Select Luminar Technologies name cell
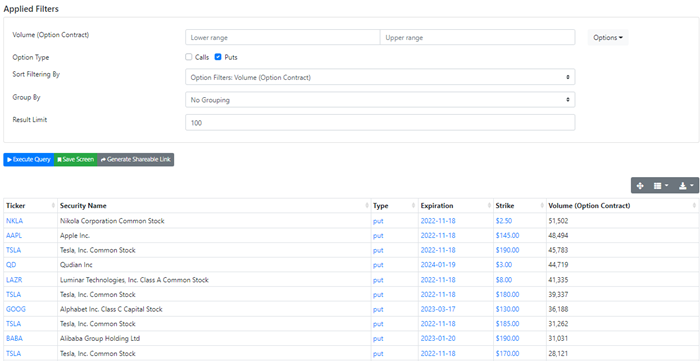Viewport: 700px width, 361px height. click(x=214, y=280)
